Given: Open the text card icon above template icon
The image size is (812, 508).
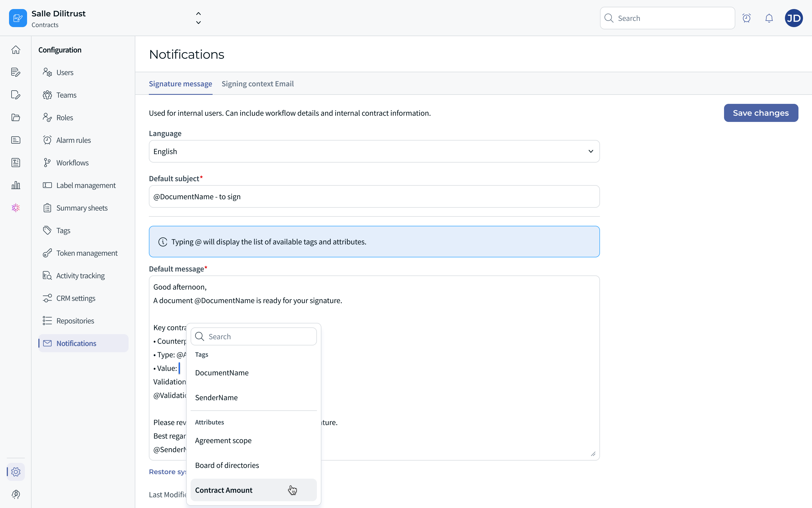Looking at the screenshot, I should click(16, 140).
